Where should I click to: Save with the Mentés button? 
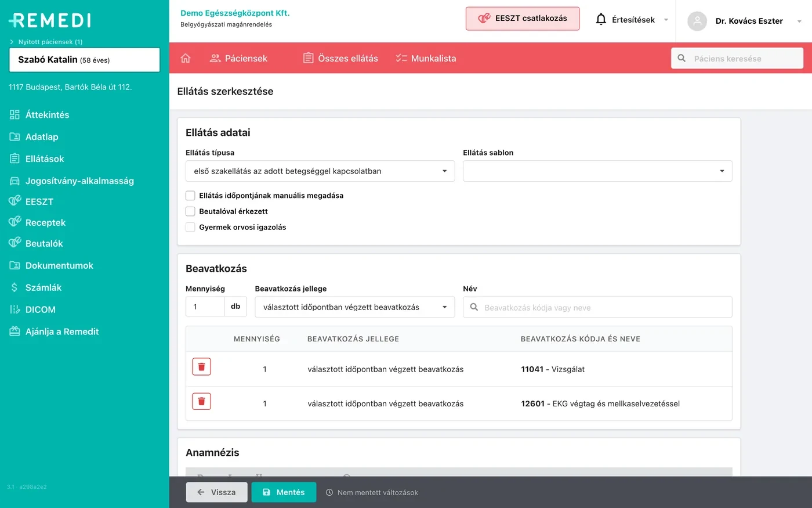[284, 492]
